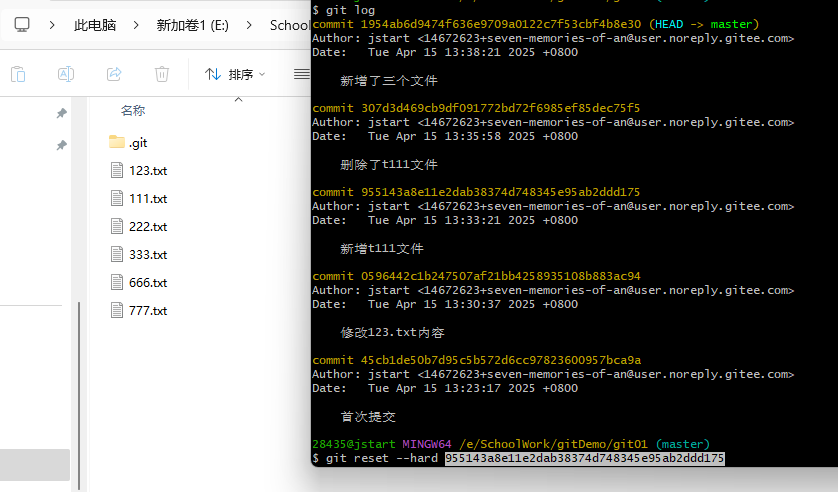
Task: Click the text file icon of 123.txt
Action: pyautogui.click(x=117, y=170)
